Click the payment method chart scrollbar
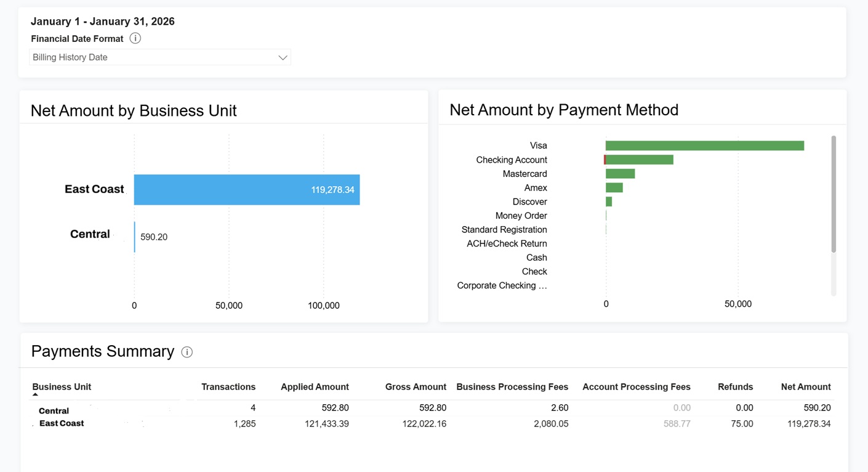The image size is (868, 472). point(835,191)
